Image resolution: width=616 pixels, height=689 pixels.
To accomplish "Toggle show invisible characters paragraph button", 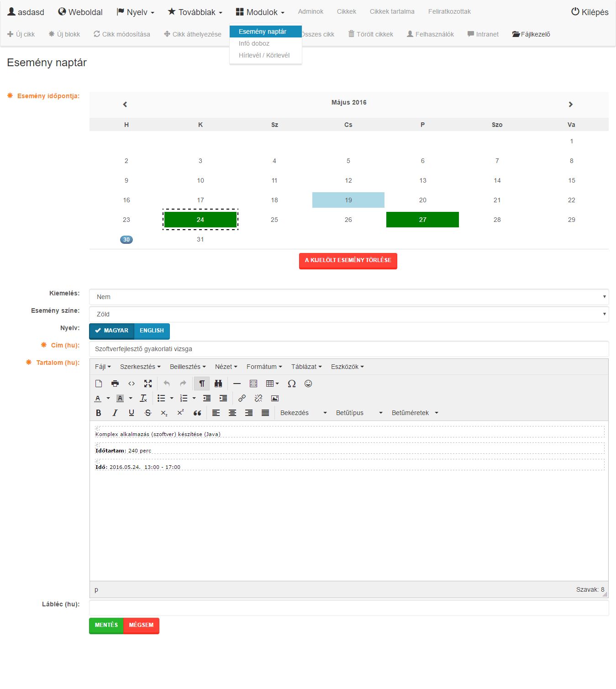I will pyautogui.click(x=202, y=384).
